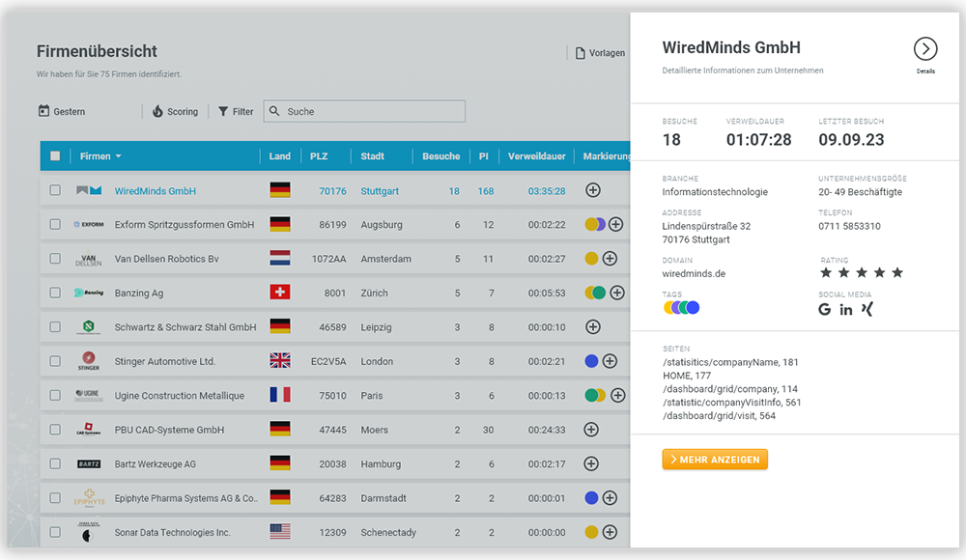
Task: Click the Google social media icon
Action: point(824,309)
